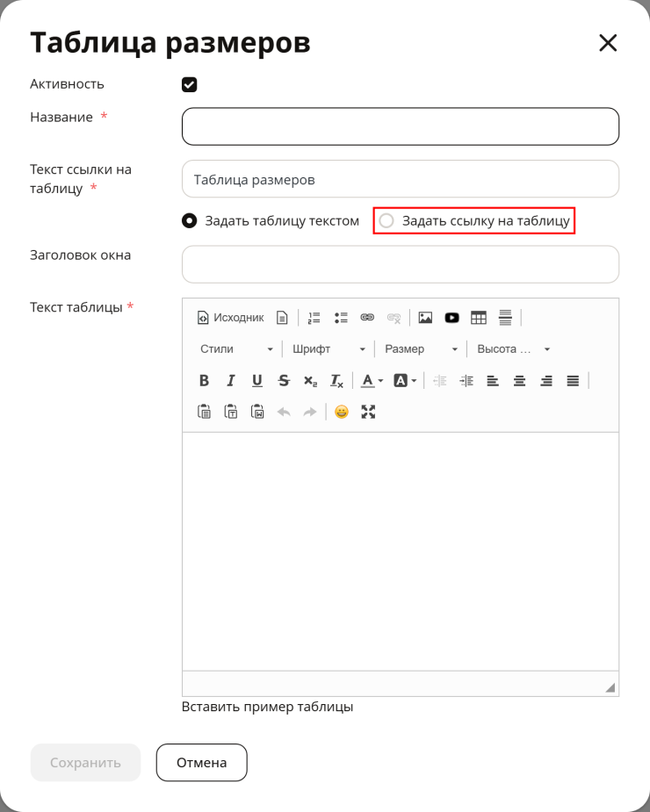
Task: Click the Текст ссылки на таблицу field
Action: 401,179
